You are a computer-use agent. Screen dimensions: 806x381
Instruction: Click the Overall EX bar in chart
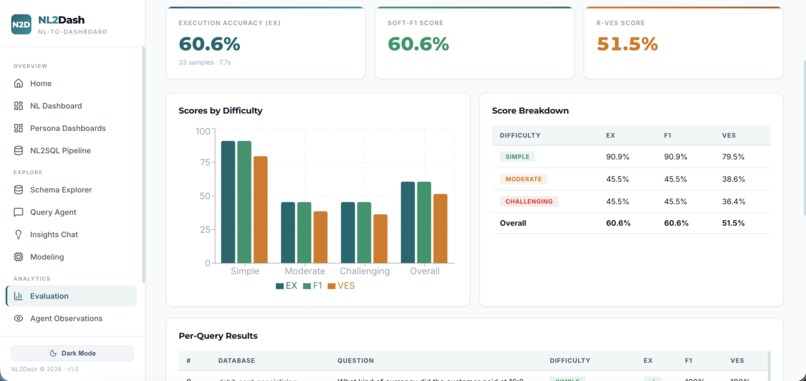coord(408,222)
